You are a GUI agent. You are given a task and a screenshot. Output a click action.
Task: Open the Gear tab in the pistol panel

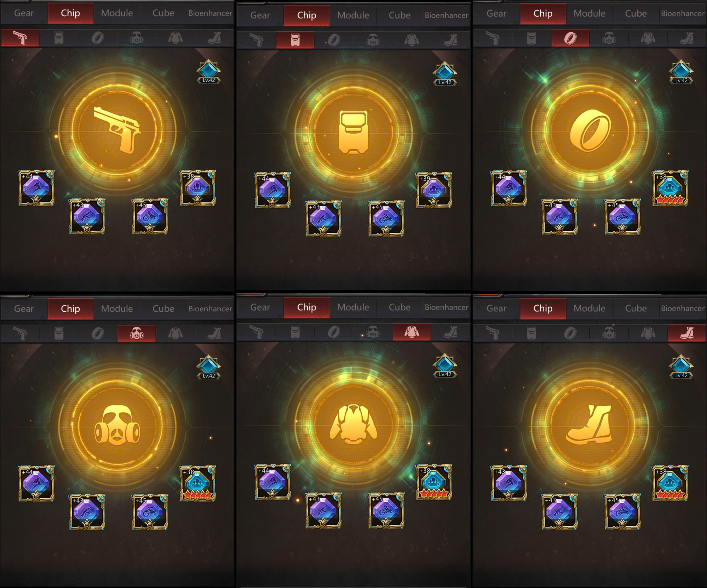24,13
